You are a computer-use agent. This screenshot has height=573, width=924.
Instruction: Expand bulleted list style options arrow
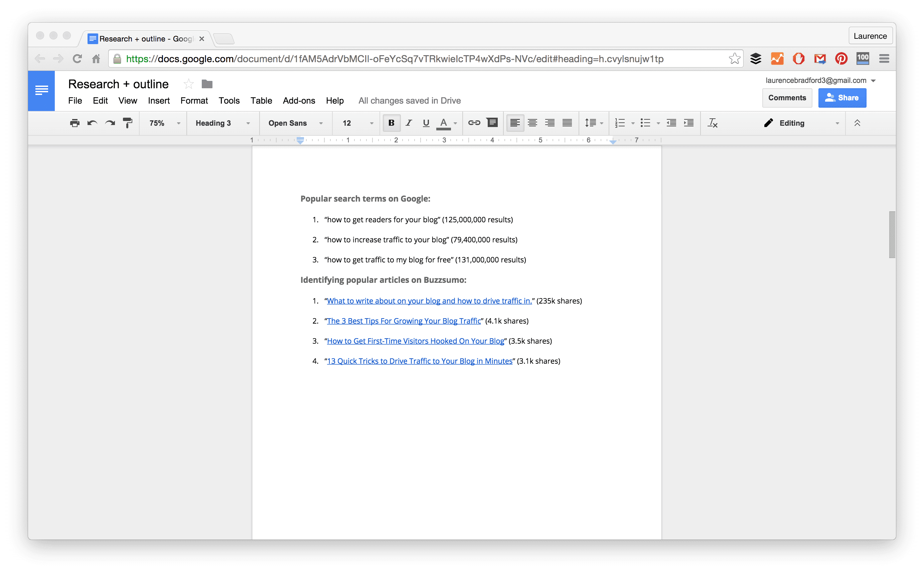point(658,123)
